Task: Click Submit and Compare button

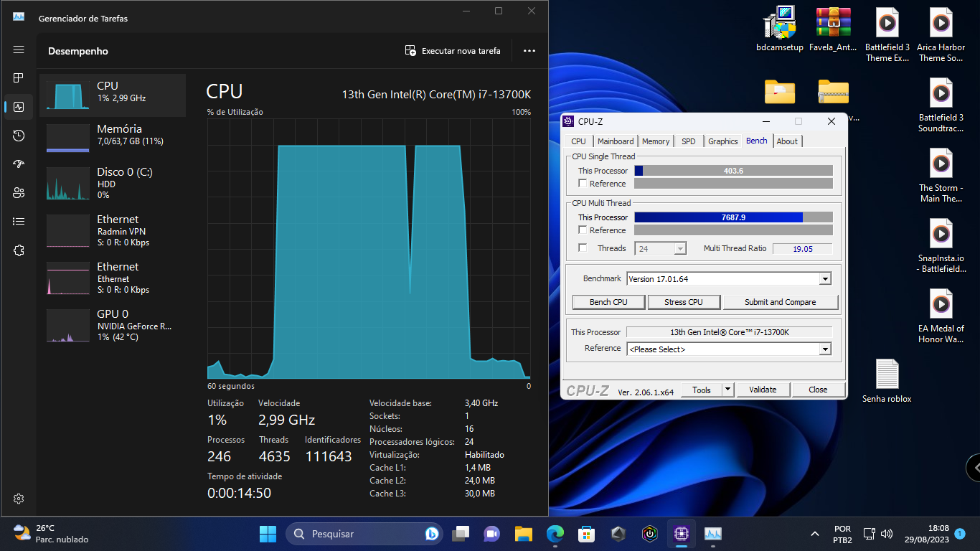Action: 781,302
